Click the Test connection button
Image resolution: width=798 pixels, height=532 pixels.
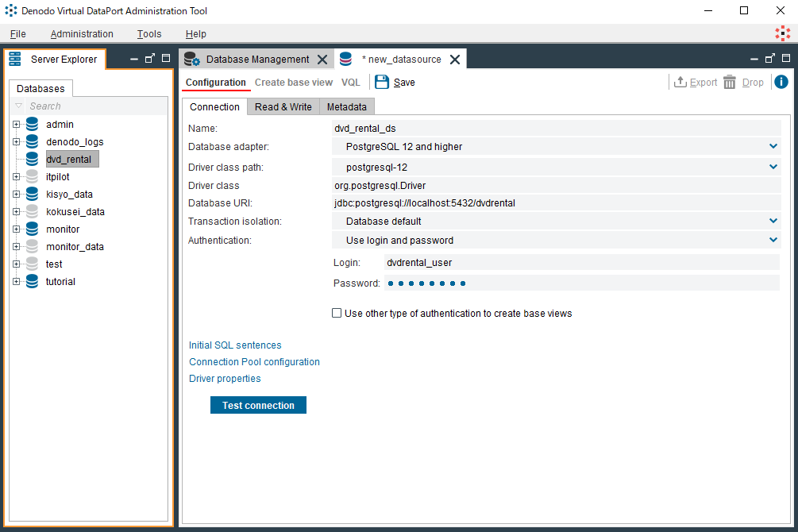258,405
